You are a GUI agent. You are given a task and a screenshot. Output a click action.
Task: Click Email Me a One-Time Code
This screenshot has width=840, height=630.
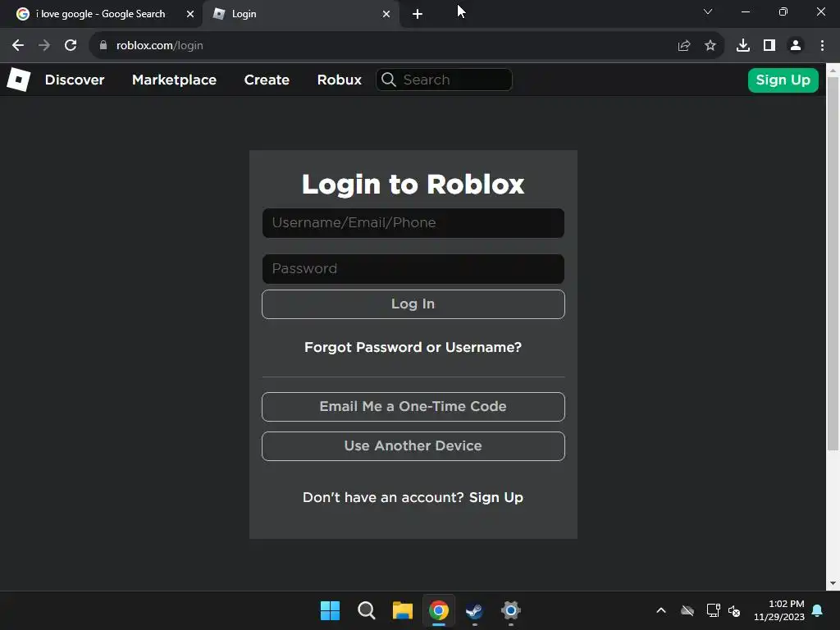[x=413, y=407]
